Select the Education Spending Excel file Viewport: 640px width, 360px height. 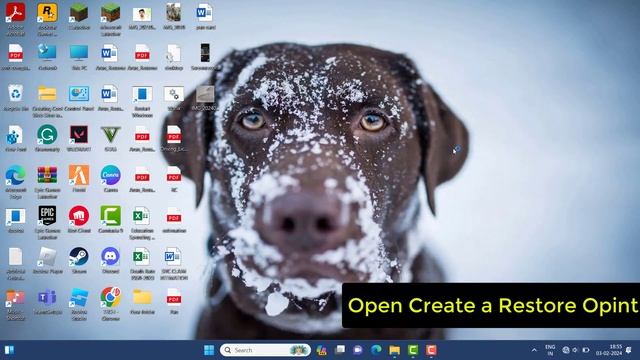click(x=142, y=216)
